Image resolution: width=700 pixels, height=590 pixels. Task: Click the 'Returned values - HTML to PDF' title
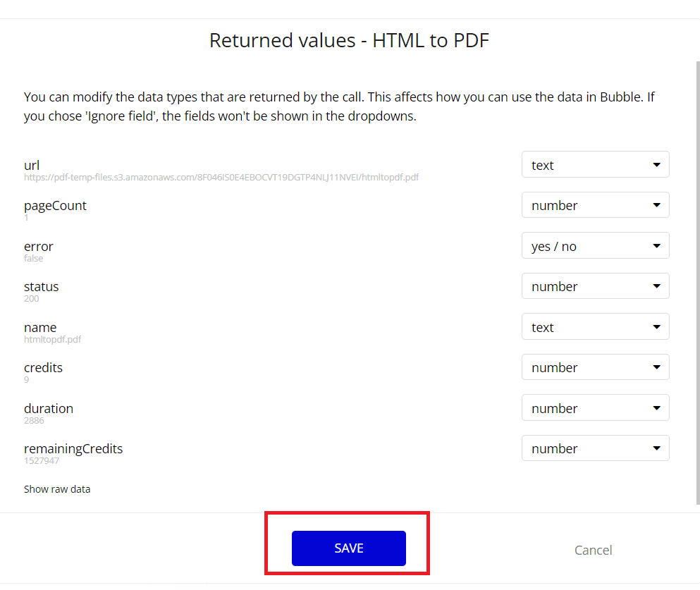(349, 40)
